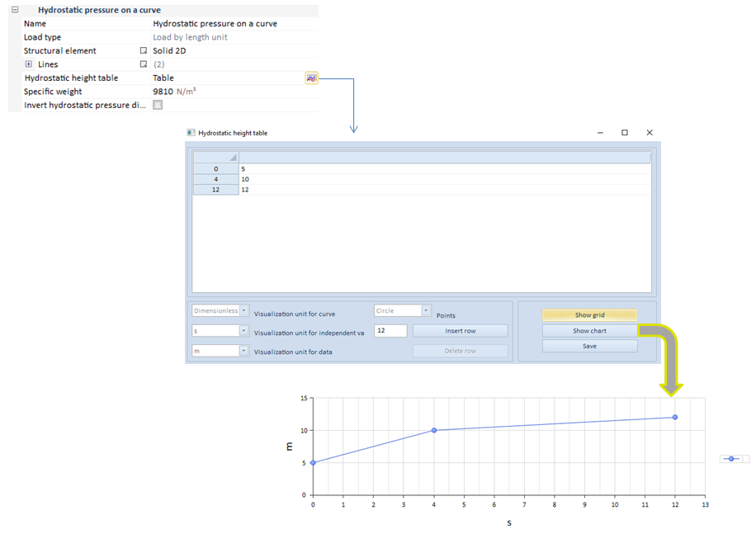
Task: Expand the Lines tree node
Action: point(29,64)
